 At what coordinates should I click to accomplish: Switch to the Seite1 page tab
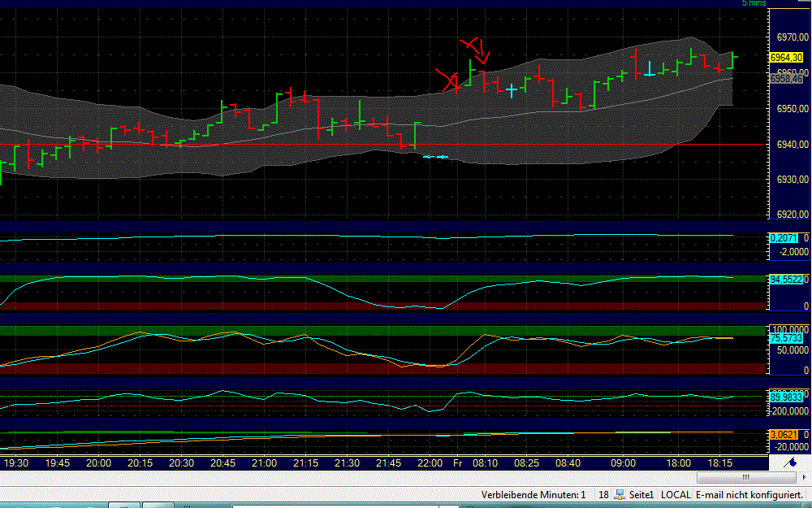(x=641, y=493)
